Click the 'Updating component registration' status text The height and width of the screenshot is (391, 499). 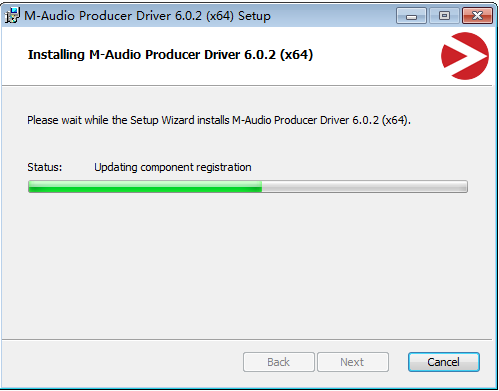pos(173,167)
